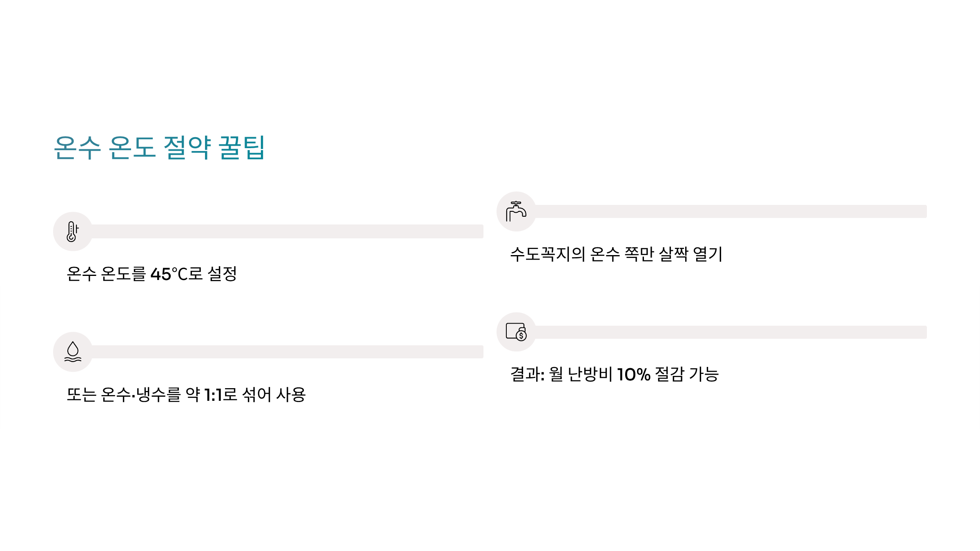Click the gray bar beside the faucet icon
The image size is (980, 551).
click(x=731, y=211)
